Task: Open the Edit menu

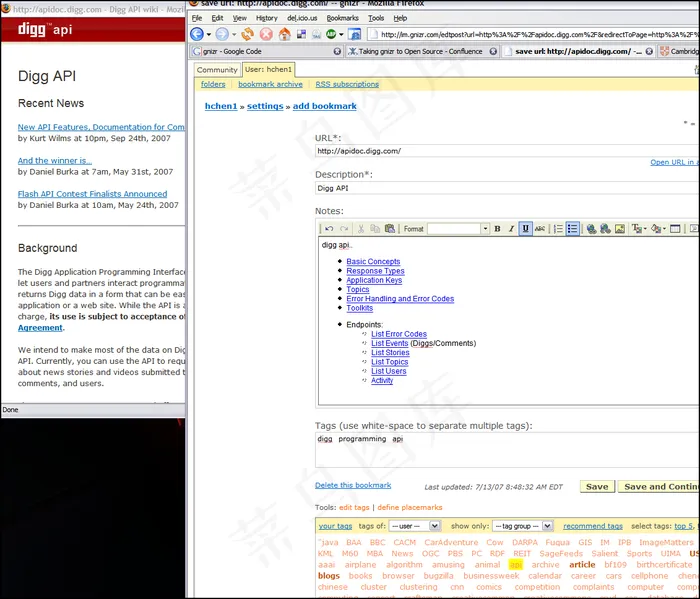Action: pos(217,18)
